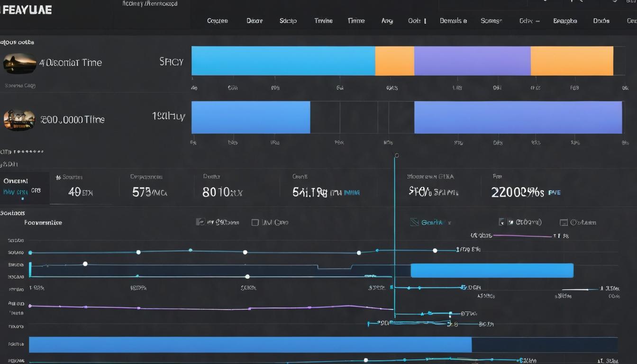The width and height of the screenshot is (637, 364).
Task: Toggle the checkbox before Ctbami
Action: pos(502,222)
